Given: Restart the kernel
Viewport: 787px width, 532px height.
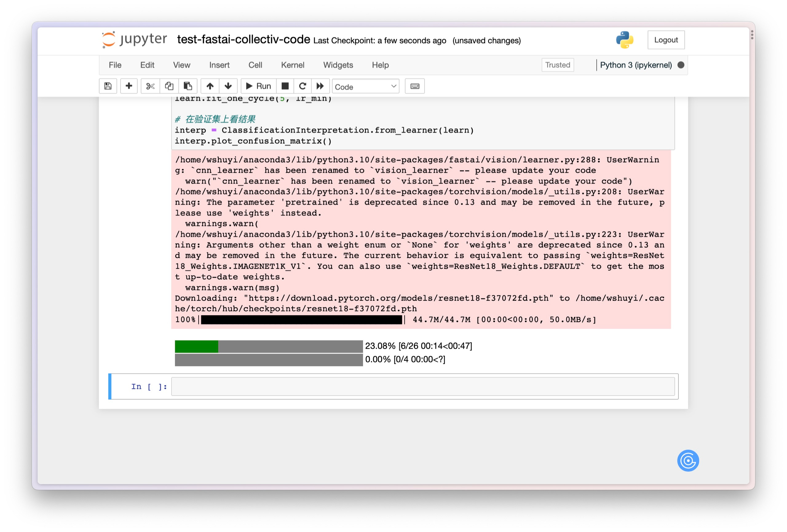Looking at the screenshot, I should click(x=303, y=86).
